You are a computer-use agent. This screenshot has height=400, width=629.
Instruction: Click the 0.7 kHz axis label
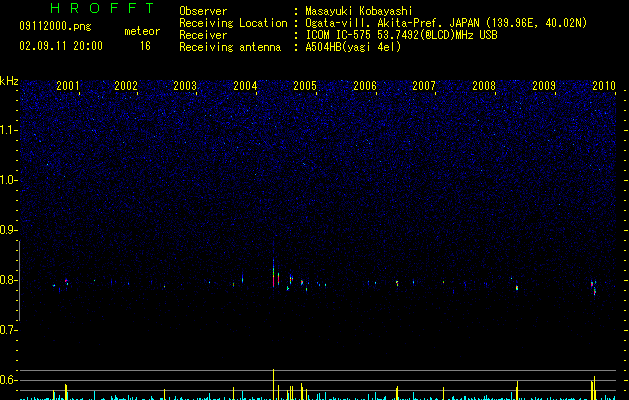(x=8, y=330)
